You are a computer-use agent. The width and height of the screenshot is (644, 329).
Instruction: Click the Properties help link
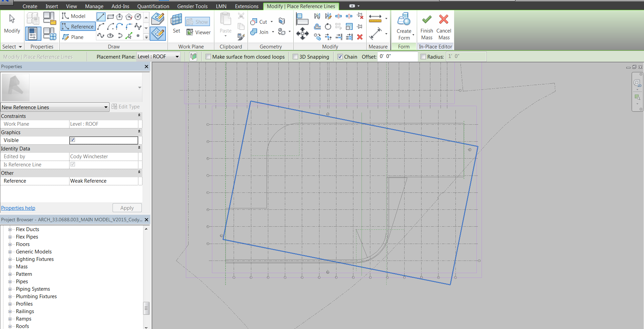coord(18,208)
